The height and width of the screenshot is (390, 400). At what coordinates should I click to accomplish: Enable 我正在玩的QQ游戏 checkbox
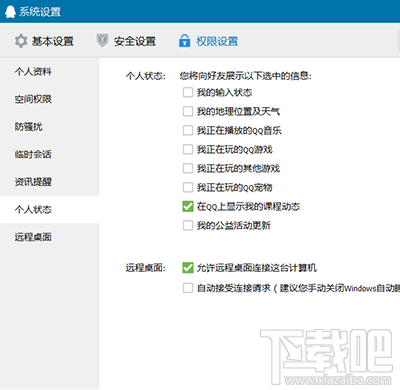188,149
